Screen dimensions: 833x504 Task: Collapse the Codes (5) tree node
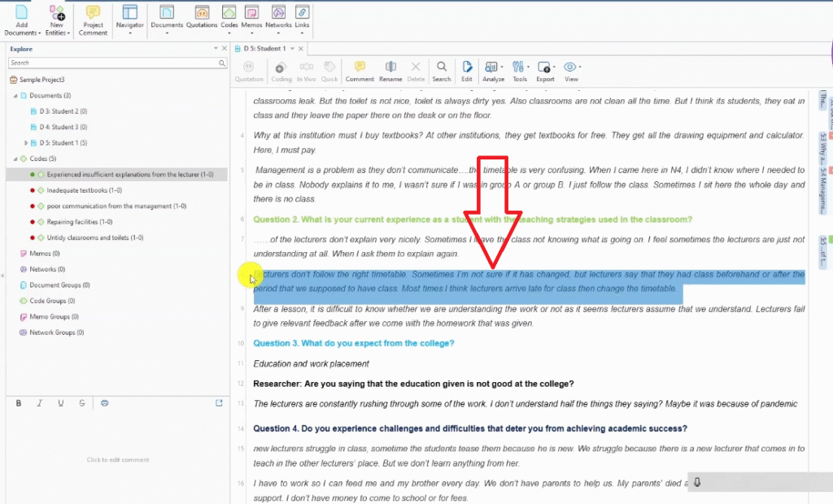pyautogui.click(x=15, y=159)
